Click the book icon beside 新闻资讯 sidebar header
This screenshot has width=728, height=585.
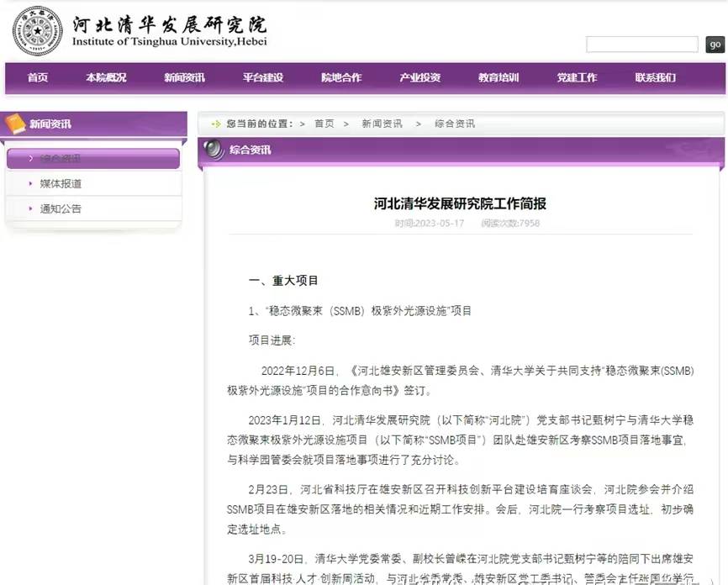[16, 124]
